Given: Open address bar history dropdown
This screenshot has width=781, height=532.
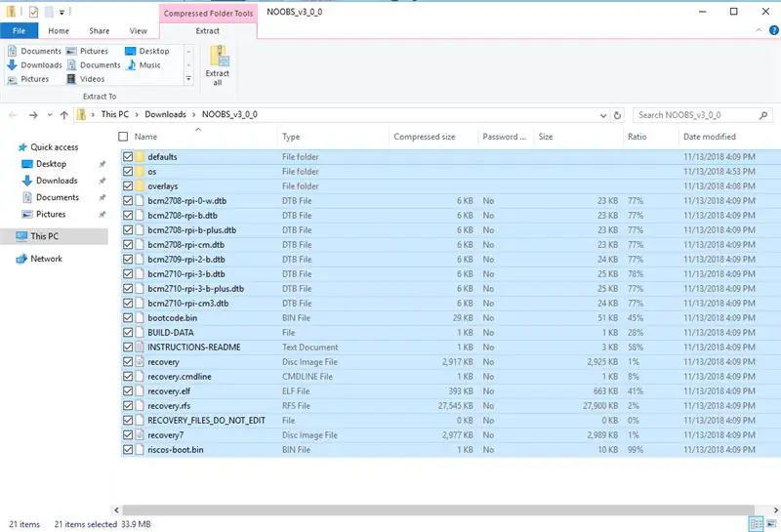Looking at the screenshot, I should [x=603, y=115].
